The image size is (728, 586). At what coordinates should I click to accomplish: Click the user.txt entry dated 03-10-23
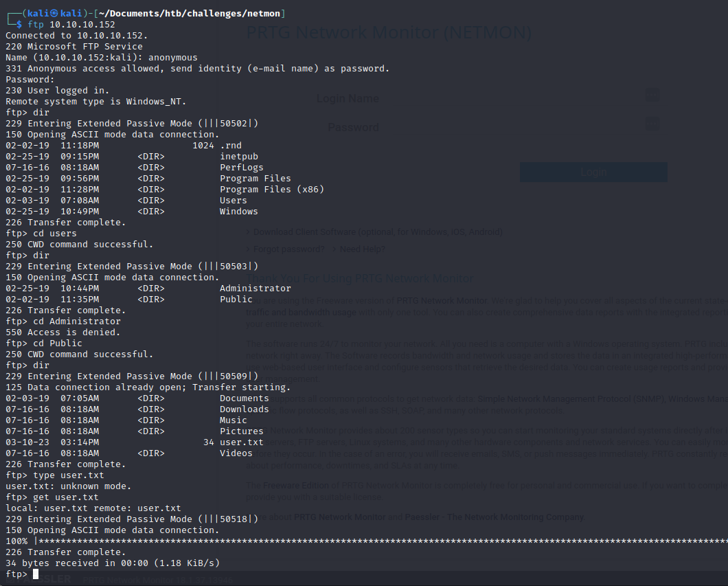pos(242,442)
